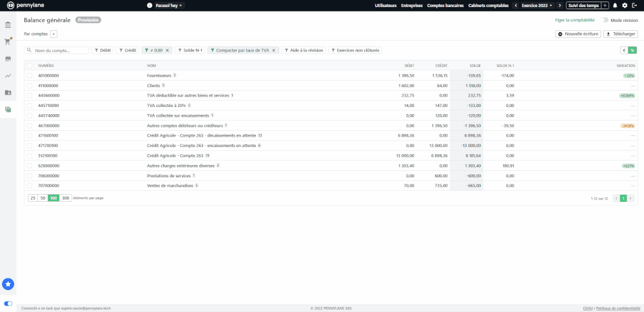
Task: Open the Cabinets comptables menu
Action: point(488,5)
